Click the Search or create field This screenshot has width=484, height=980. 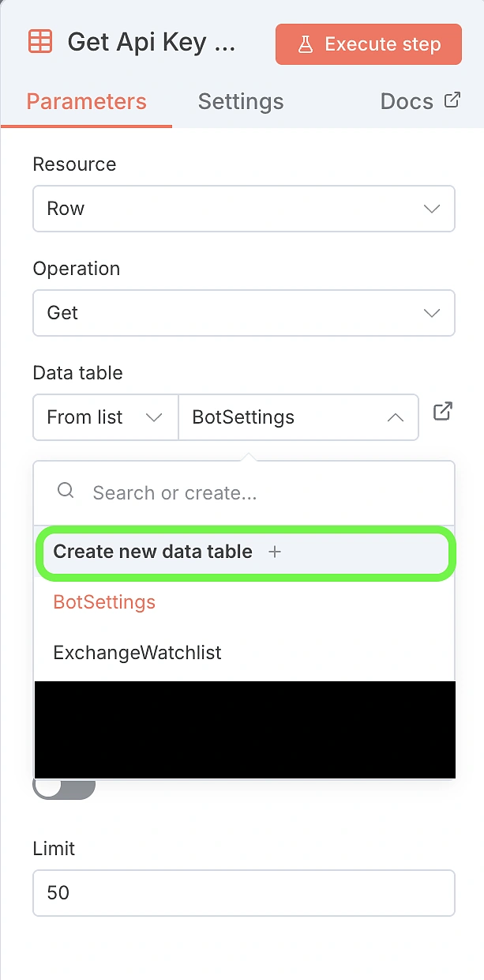[x=261, y=493]
